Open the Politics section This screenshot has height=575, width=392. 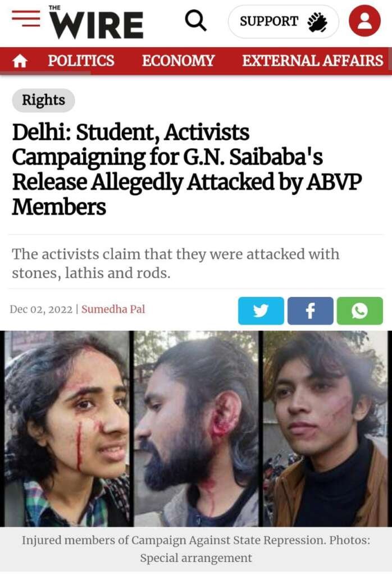coord(81,61)
